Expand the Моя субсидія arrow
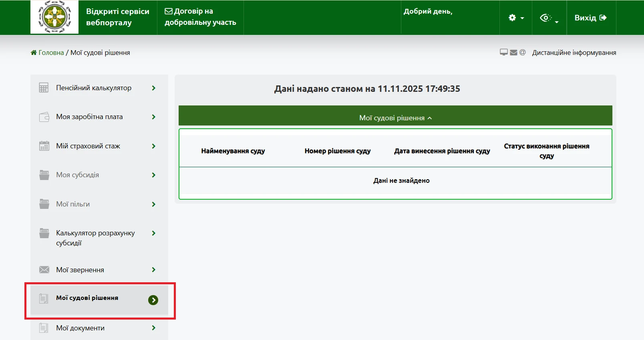644x340 pixels. click(x=153, y=175)
